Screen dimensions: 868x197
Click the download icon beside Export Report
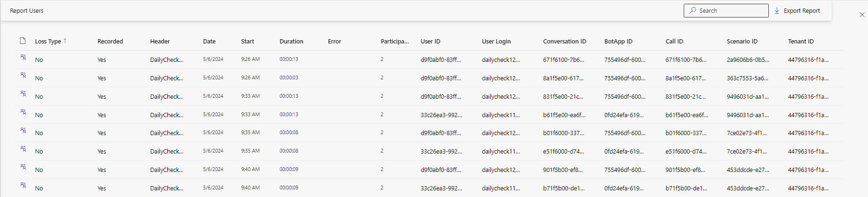click(x=777, y=10)
